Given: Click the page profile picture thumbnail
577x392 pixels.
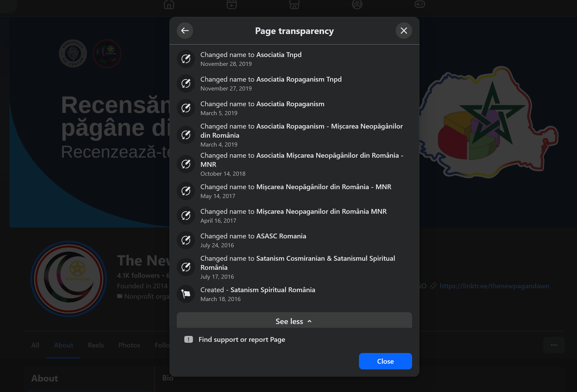Looking at the screenshot, I should click(x=69, y=279).
